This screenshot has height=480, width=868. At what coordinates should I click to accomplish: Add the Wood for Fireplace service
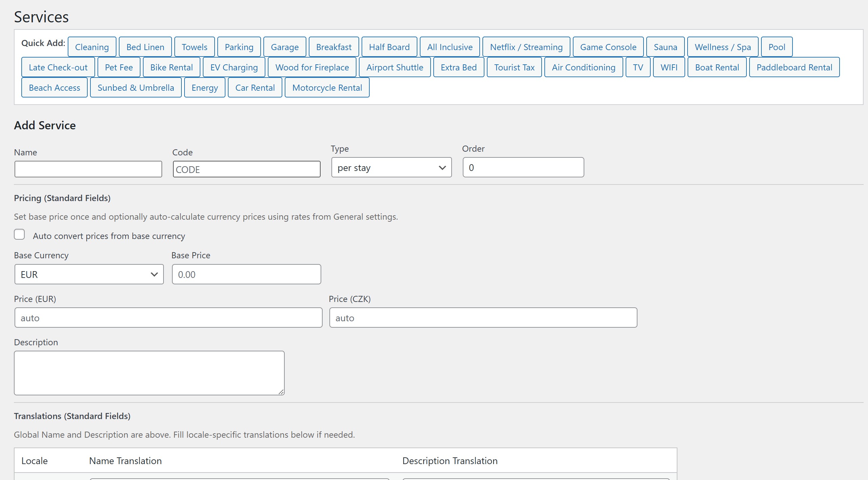pyautogui.click(x=312, y=67)
